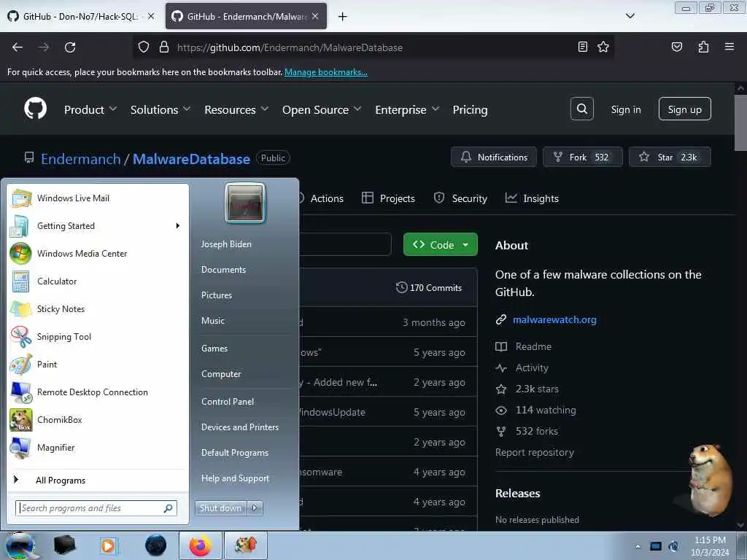
Task: Open the Projects repository tab
Action: point(388,198)
